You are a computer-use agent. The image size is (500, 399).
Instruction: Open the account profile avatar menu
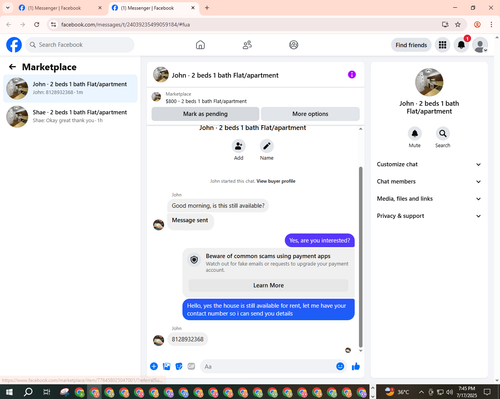point(480,45)
